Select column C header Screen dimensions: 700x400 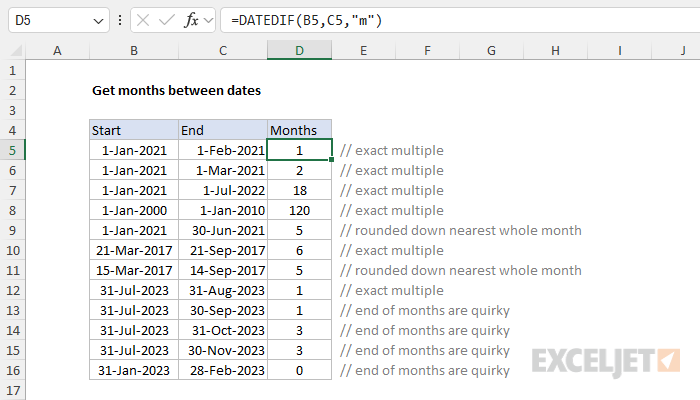223,50
